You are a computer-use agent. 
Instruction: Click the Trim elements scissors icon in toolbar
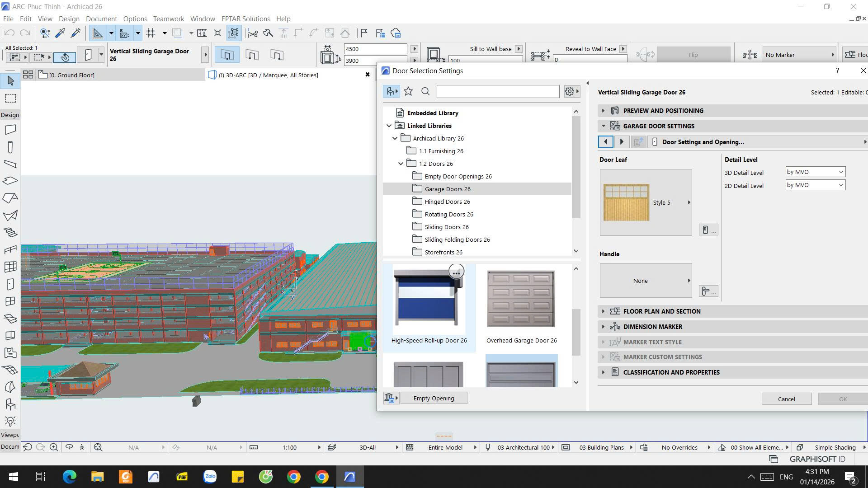click(x=253, y=33)
